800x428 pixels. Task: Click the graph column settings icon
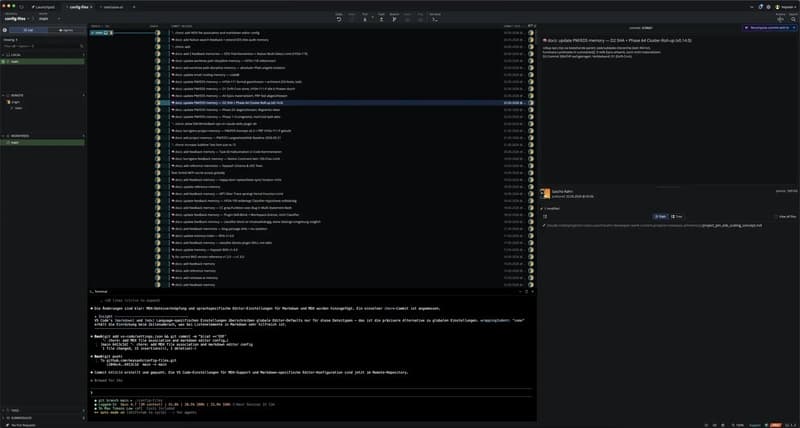coord(534,26)
